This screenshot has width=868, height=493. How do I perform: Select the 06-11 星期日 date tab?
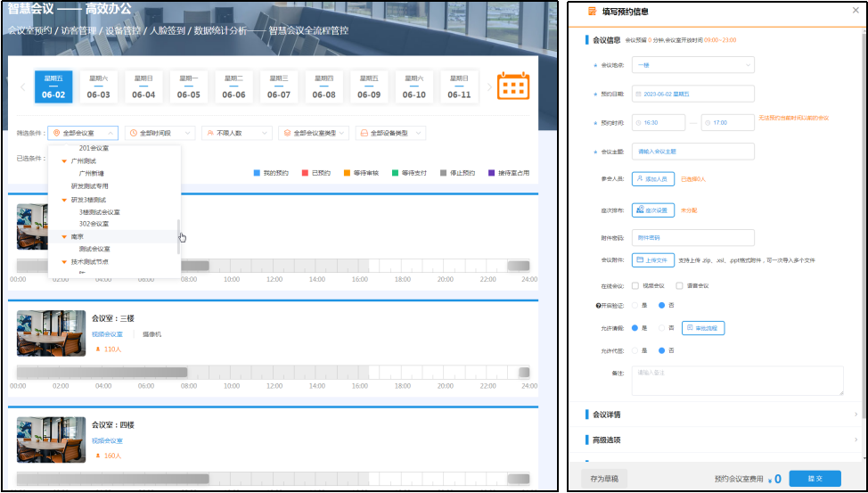pos(460,86)
